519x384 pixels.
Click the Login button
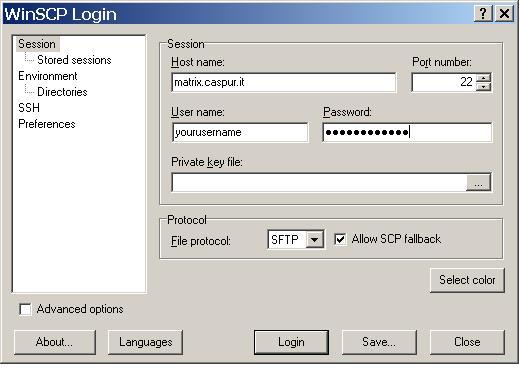[x=291, y=342]
